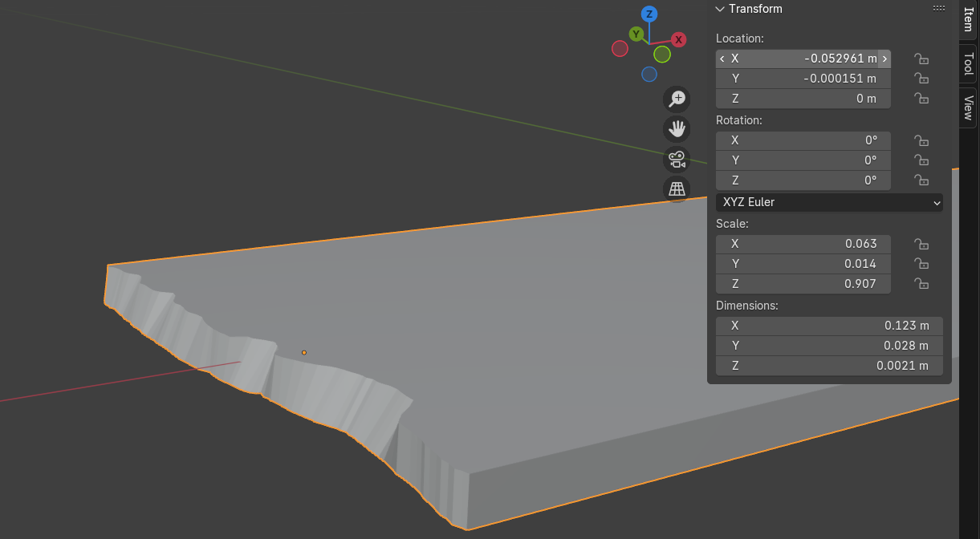Image resolution: width=980 pixels, height=539 pixels.
Task: Click the pan hand viewport icon
Action: pos(677,128)
